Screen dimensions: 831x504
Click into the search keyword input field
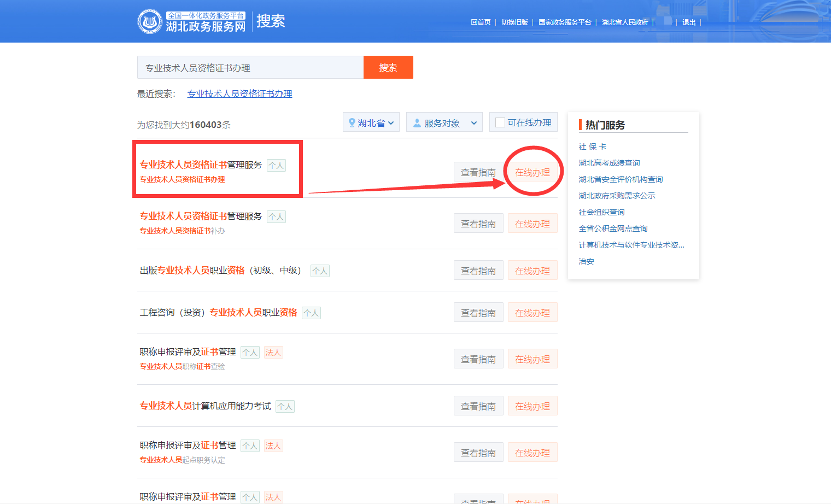pyautogui.click(x=250, y=68)
